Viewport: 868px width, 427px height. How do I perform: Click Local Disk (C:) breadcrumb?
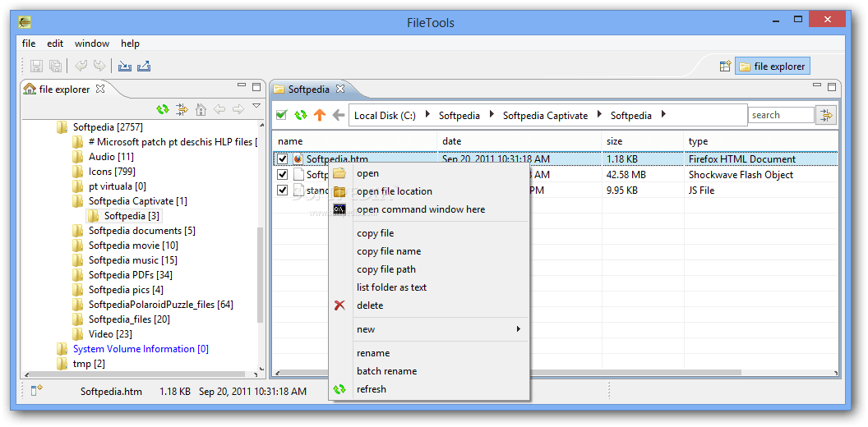tap(385, 115)
